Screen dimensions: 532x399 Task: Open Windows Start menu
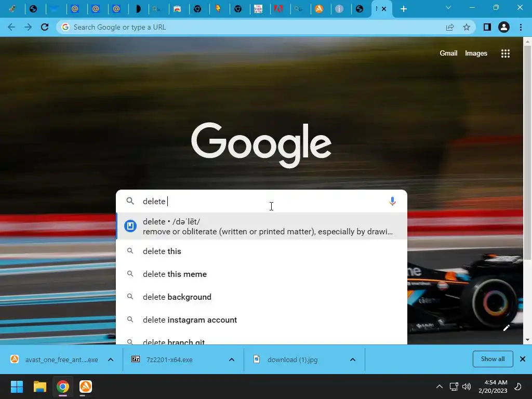point(17,387)
